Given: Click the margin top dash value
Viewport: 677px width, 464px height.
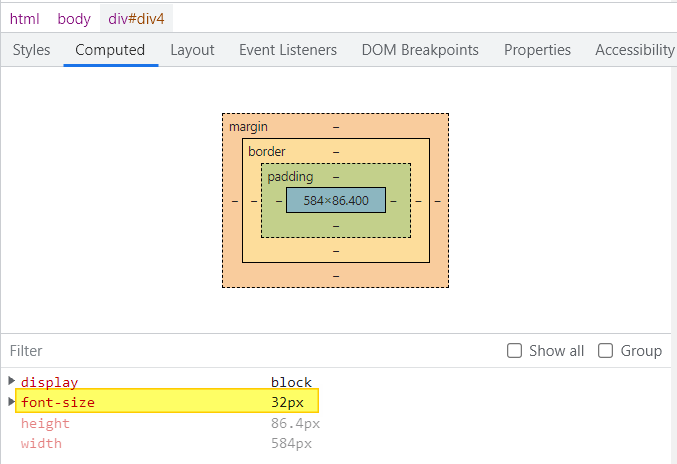Looking at the screenshot, I should (x=336, y=127).
